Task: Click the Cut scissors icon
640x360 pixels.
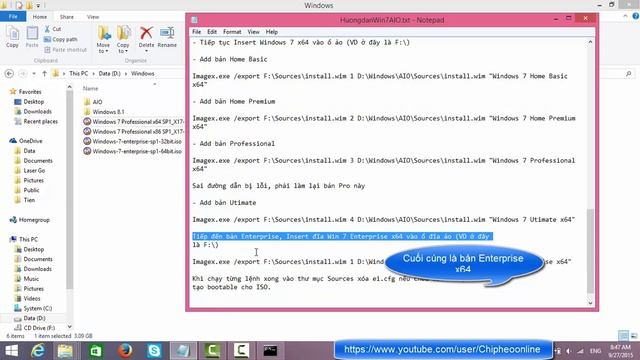Action: click(47, 29)
